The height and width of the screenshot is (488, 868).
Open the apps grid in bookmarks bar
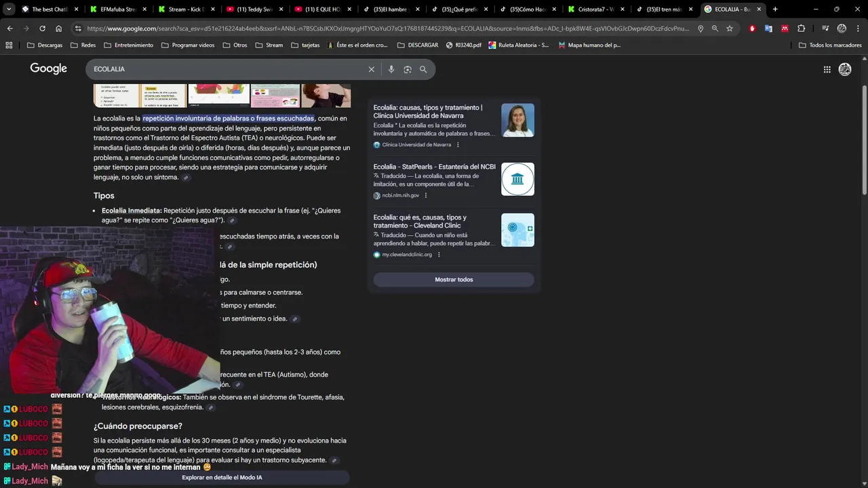[9, 45]
